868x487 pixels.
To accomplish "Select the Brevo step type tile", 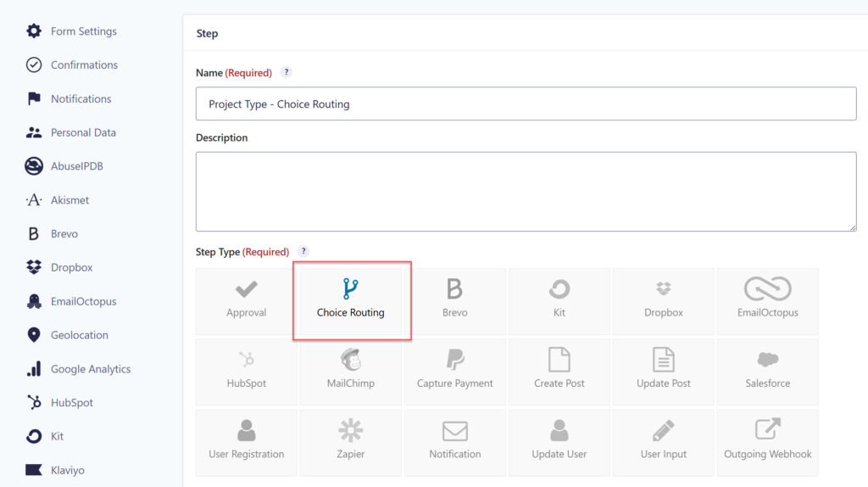I will click(x=455, y=301).
